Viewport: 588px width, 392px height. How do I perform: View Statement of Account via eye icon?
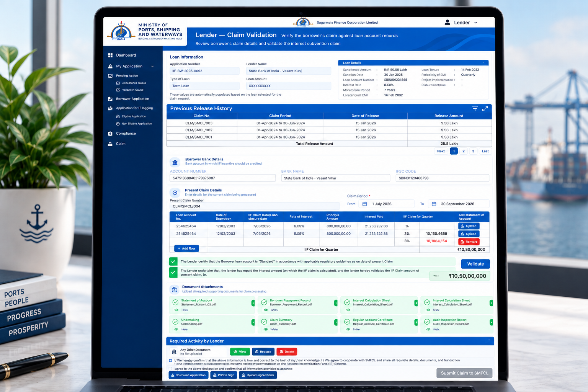(x=176, y=310)
